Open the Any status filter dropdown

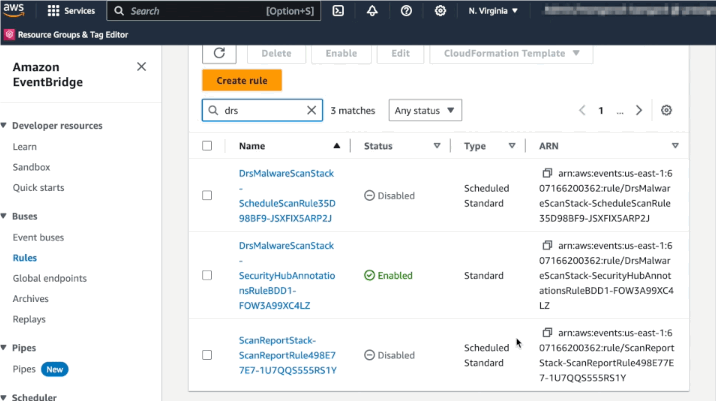[425, 111]
